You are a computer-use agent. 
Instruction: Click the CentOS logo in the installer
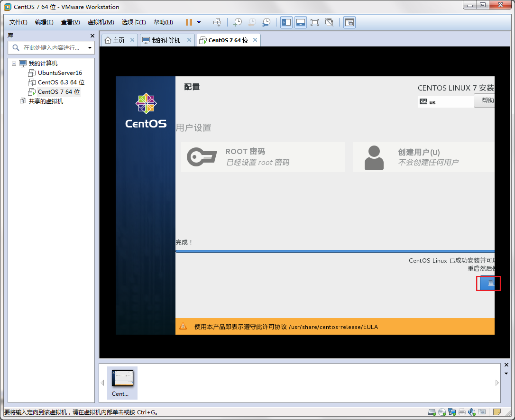pyautogui.click(x=146, y=110)
